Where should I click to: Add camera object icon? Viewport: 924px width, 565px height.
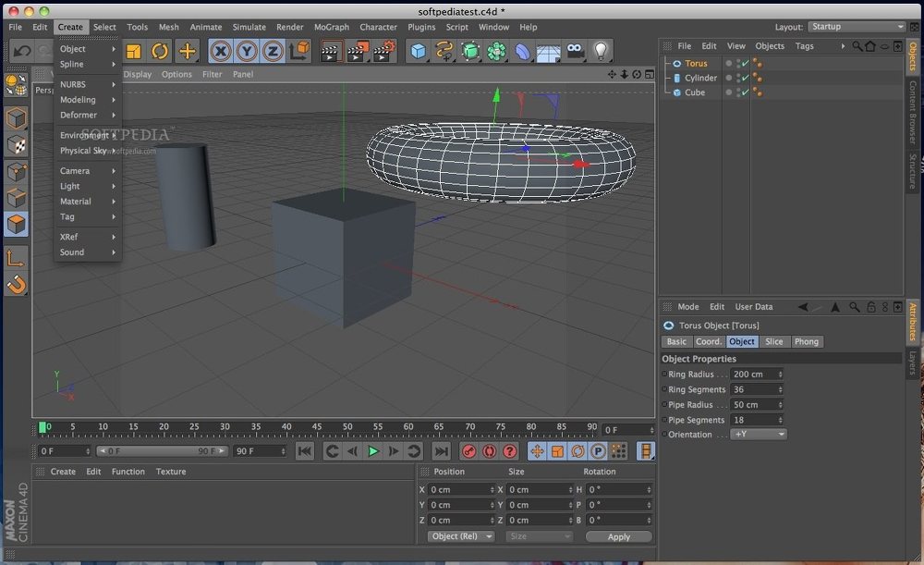click(575, 51)
